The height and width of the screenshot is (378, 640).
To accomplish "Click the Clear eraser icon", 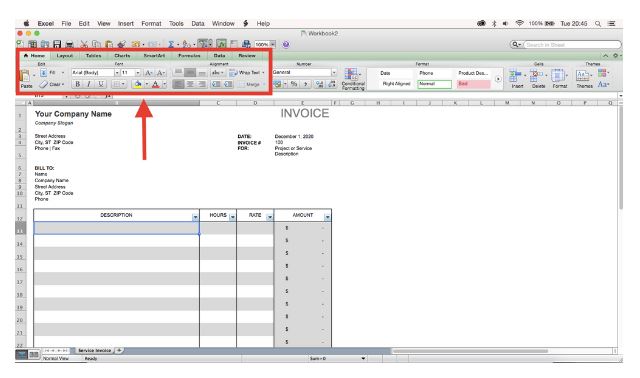I will [44, 84].
